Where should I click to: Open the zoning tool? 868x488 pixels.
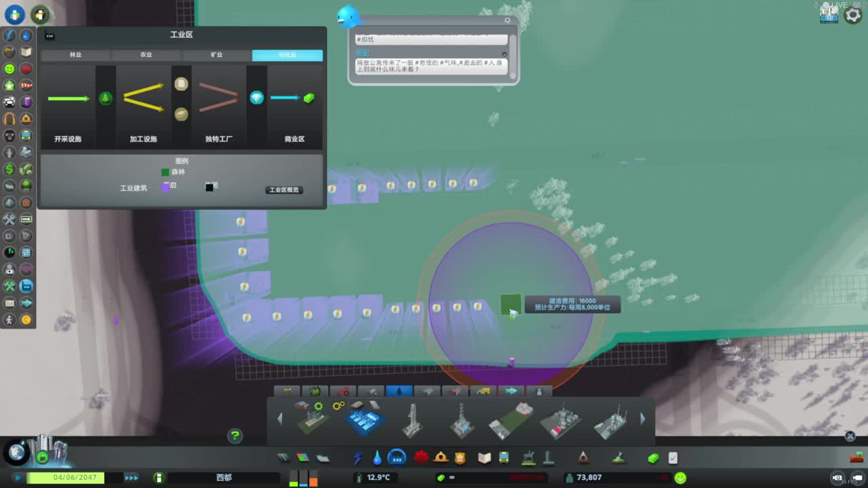coord(302,458)
